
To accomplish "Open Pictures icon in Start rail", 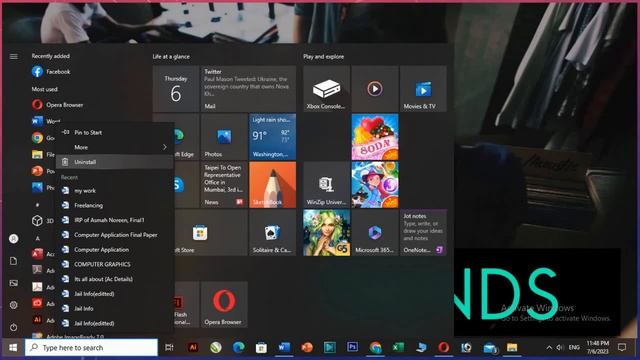I will click(13, 283).
